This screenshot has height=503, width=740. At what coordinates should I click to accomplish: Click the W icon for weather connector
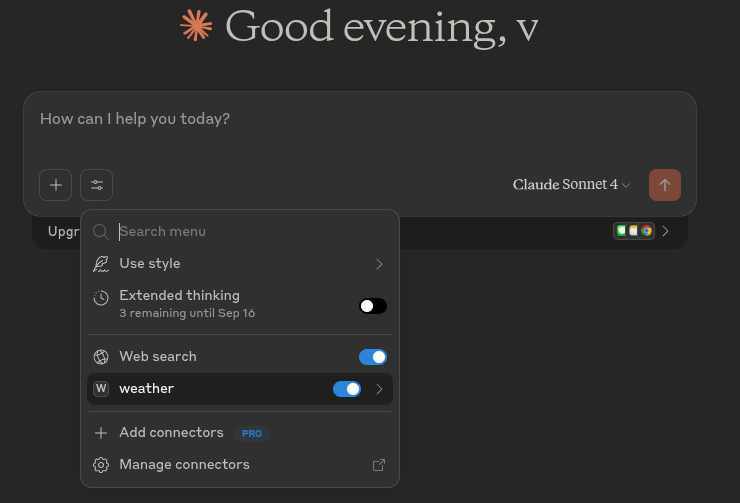pos(101,388)
